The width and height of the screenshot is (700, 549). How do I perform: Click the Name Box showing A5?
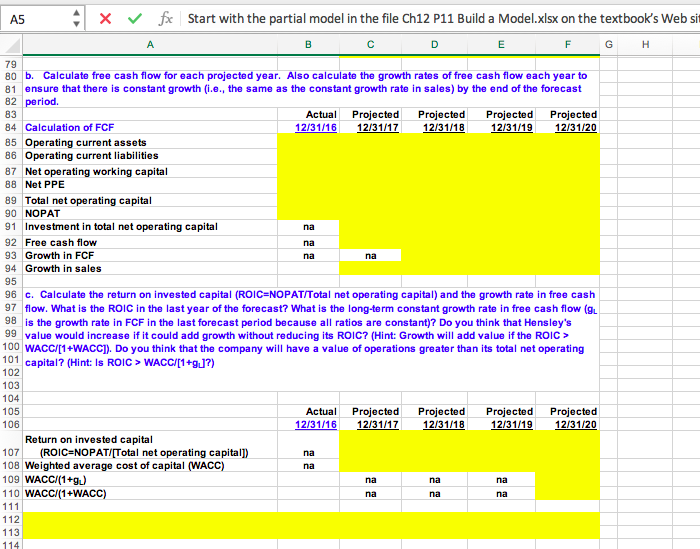click(x=36, y=19)
